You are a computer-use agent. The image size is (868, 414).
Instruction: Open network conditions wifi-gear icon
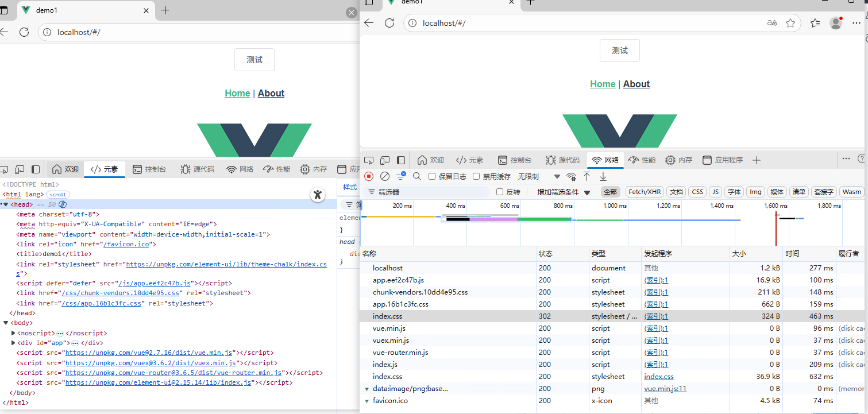pyautogui.click(x=571, y=176)
